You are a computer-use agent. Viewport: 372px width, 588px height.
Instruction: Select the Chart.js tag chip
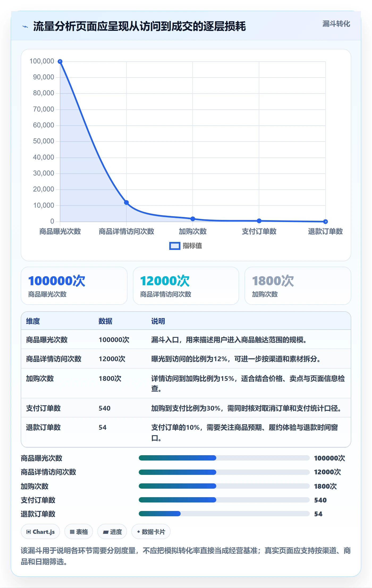tap(40, 532)
